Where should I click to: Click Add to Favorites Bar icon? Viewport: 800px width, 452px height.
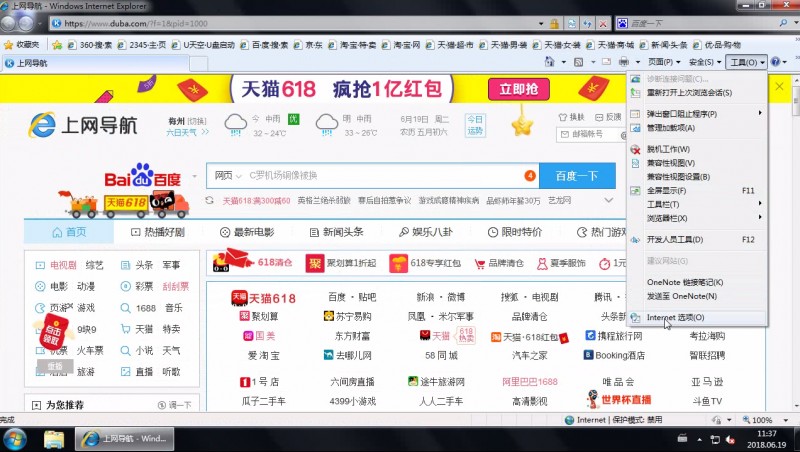click(57, 45)
